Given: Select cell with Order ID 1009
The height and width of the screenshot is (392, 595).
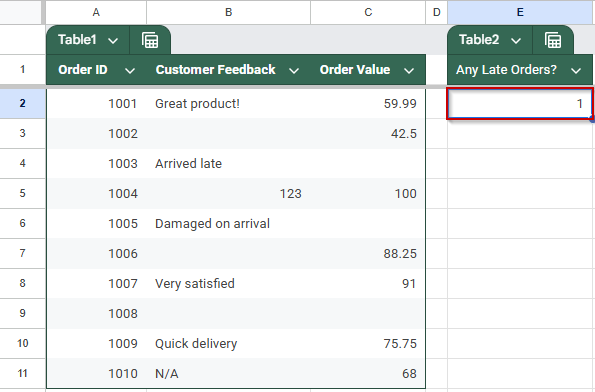Looking at the screenshot, I should point(96,343).
